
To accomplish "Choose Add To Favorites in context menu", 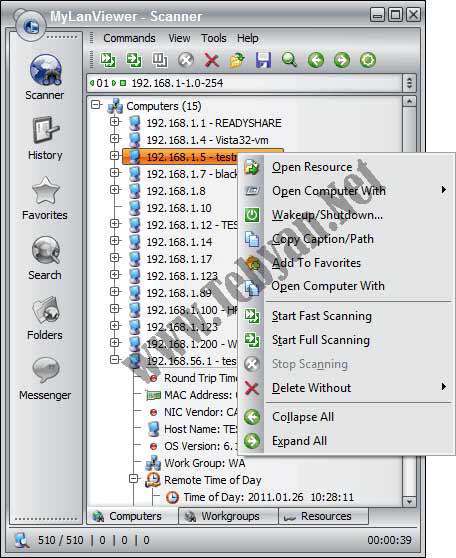I will pos(345,263).
